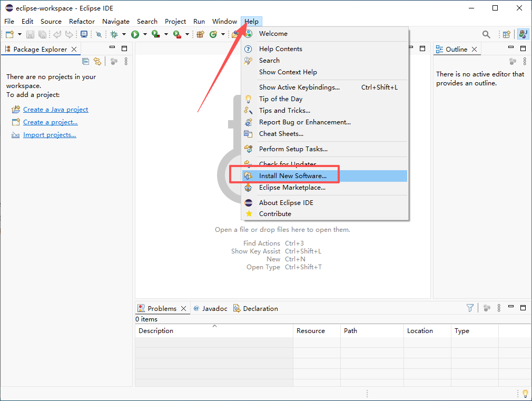
Task: Click Create a Java project link
Action: (x=56, y=109)
